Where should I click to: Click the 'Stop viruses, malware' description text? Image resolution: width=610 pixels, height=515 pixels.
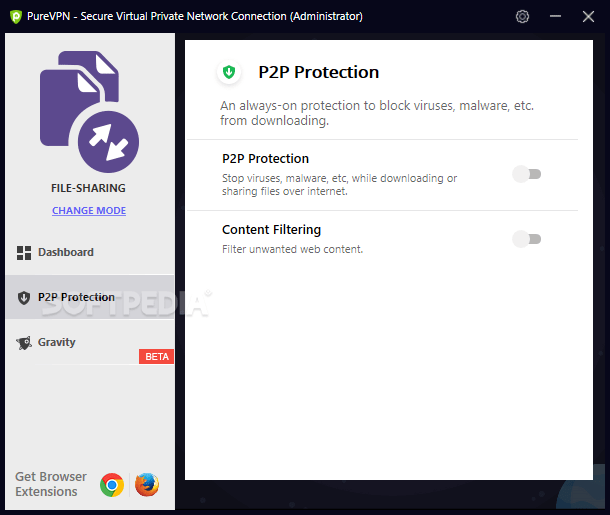[x=340, y=185]
